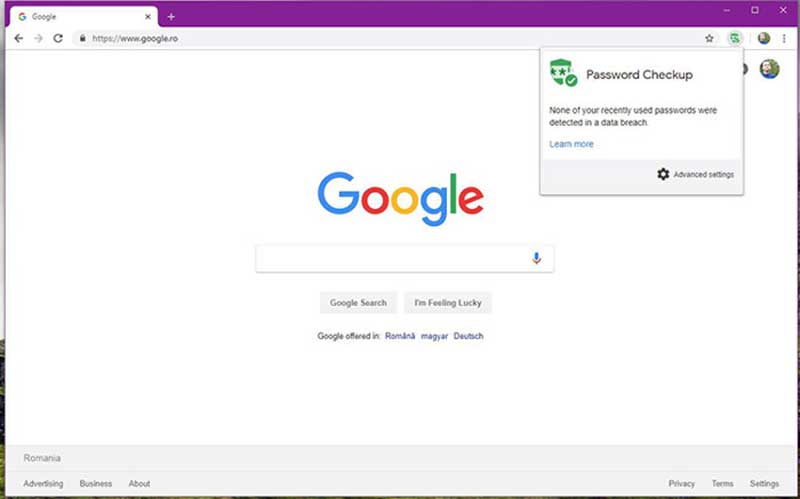Click the Learn more link
The image size is (800, 499).
(x=571, y=144)
